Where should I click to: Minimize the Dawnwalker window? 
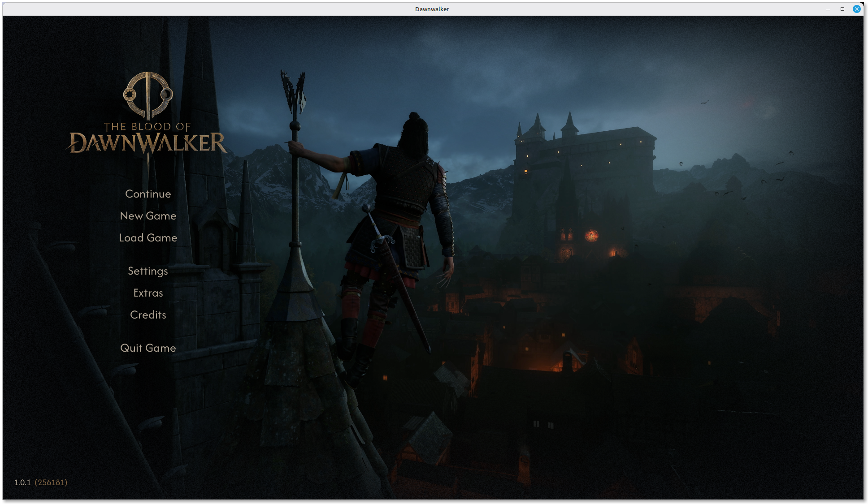[828, 9]
